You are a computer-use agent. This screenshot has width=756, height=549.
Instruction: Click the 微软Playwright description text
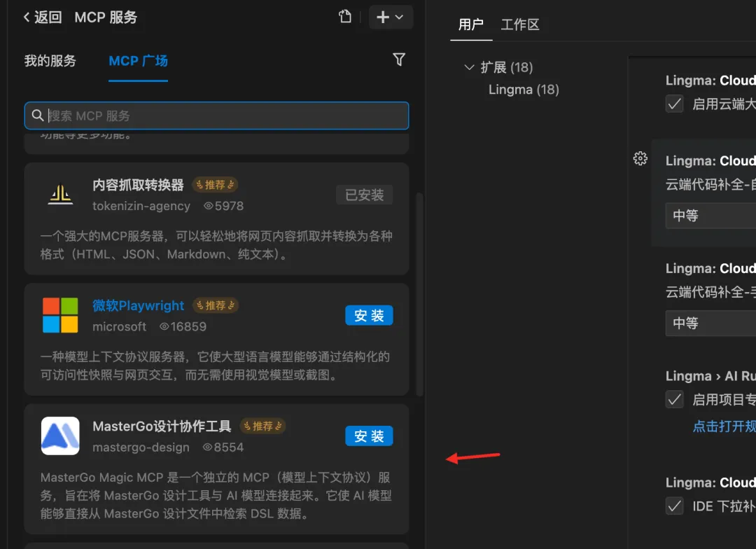coord(215,366)
